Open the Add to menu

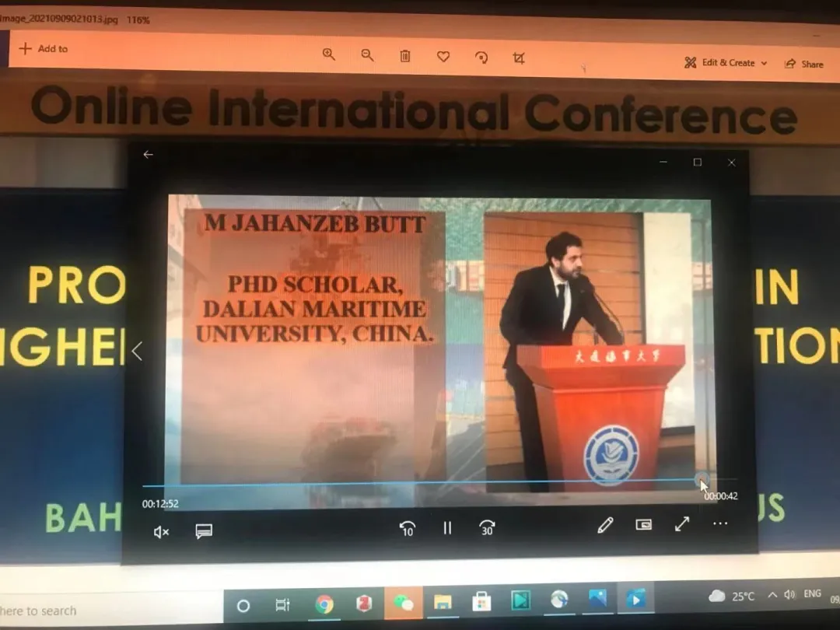[43, 48]
